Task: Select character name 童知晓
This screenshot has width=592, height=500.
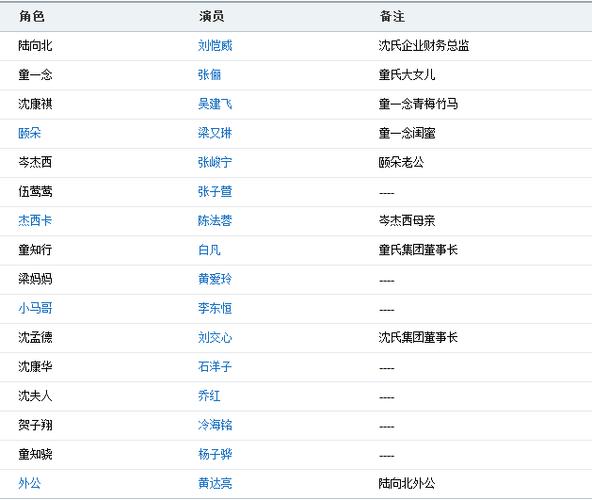Action: click(35, 454)
